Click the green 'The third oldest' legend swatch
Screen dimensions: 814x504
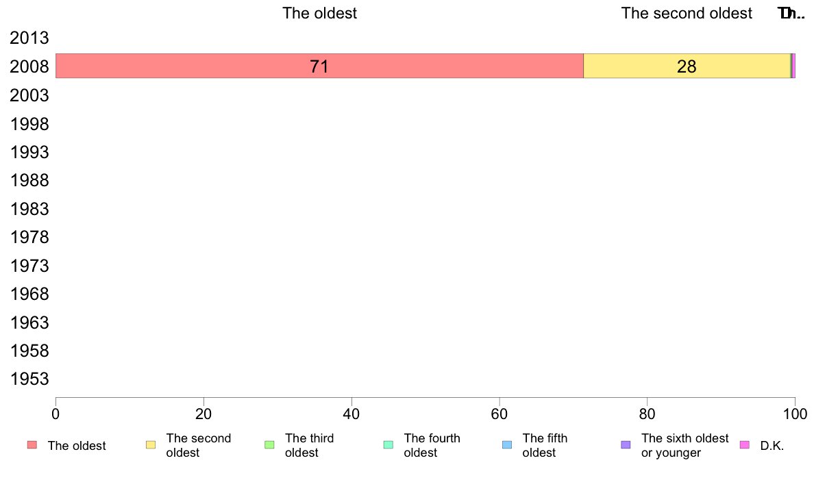pyautogui.click(x=269, y=445)
